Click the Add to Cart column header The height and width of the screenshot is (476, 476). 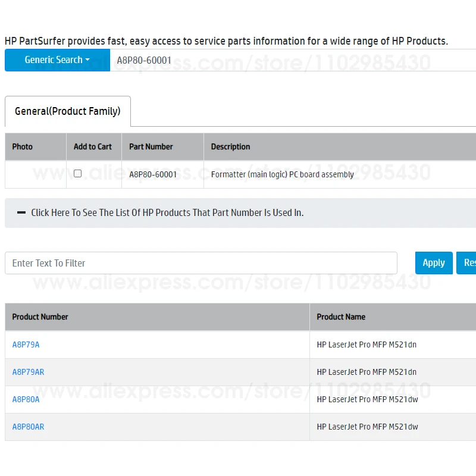click(x=93, y=146)
